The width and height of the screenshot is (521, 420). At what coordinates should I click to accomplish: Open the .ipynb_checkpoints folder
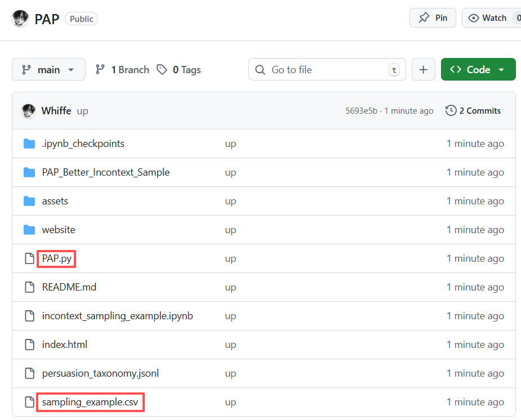83,144
